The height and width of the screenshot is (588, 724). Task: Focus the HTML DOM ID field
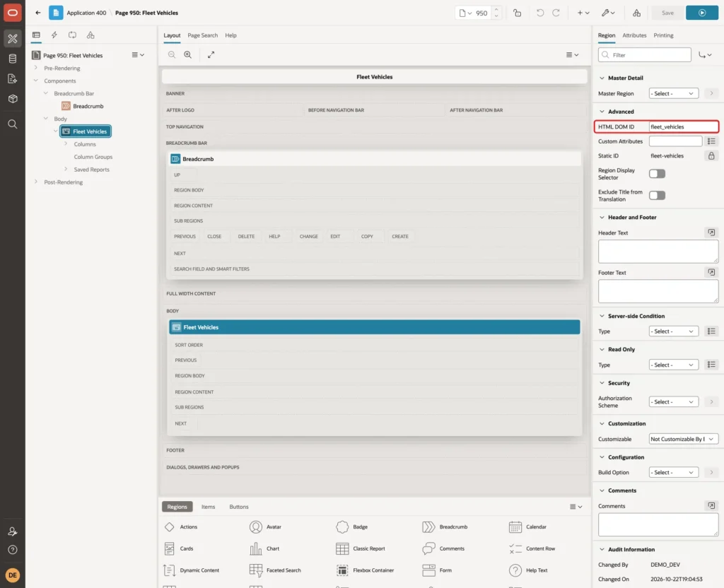[x=684, y=127]
